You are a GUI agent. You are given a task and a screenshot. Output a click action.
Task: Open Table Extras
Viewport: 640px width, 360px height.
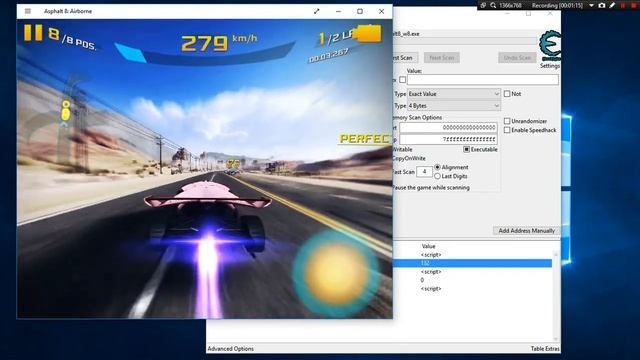tap(545, 349)
